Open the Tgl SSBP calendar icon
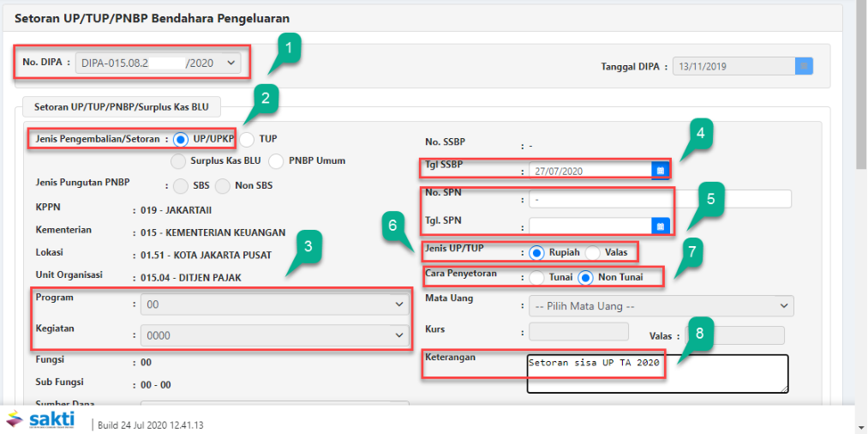The height and width of the screenshot is (434, 868). 660,171
